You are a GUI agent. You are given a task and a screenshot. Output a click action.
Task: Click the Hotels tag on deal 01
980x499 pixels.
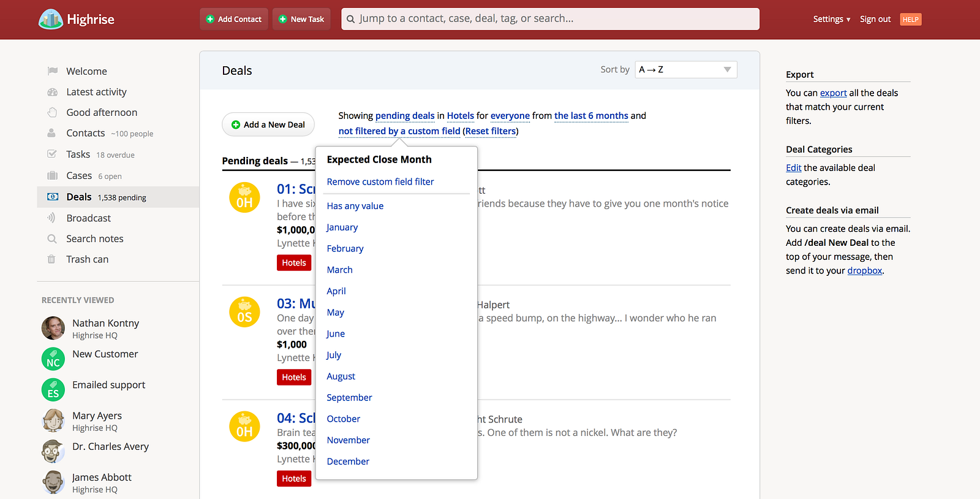click(294, 263)
